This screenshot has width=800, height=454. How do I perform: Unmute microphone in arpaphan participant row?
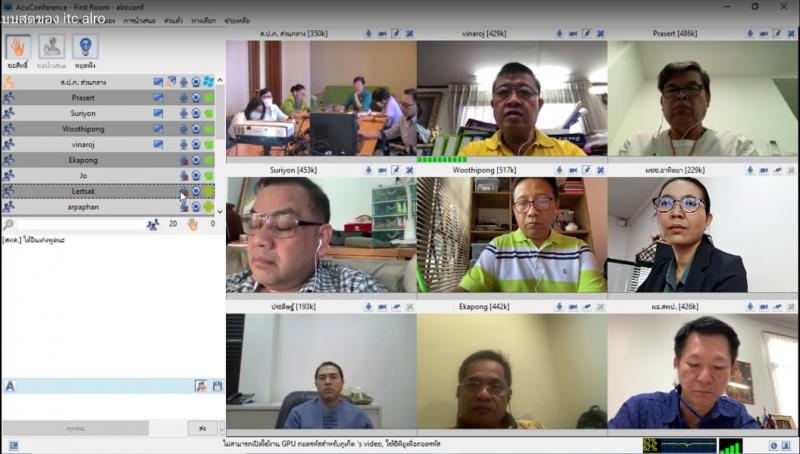pos(184,207)
